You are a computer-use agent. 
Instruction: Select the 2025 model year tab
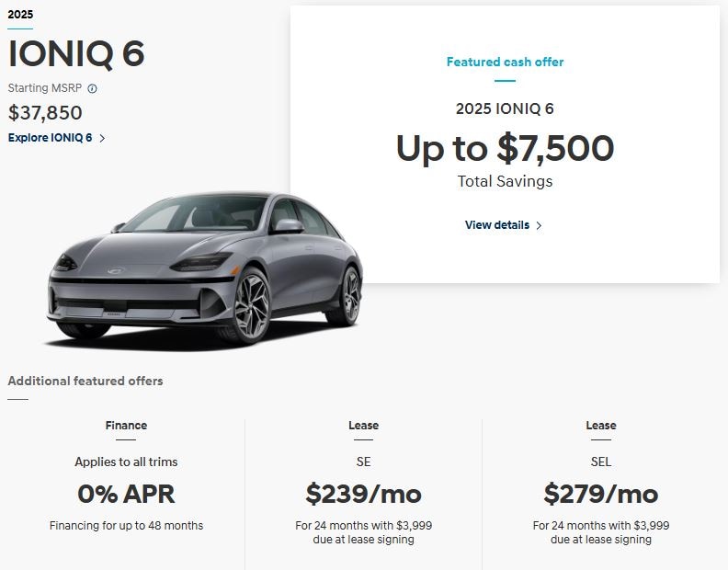coord(20,15)
